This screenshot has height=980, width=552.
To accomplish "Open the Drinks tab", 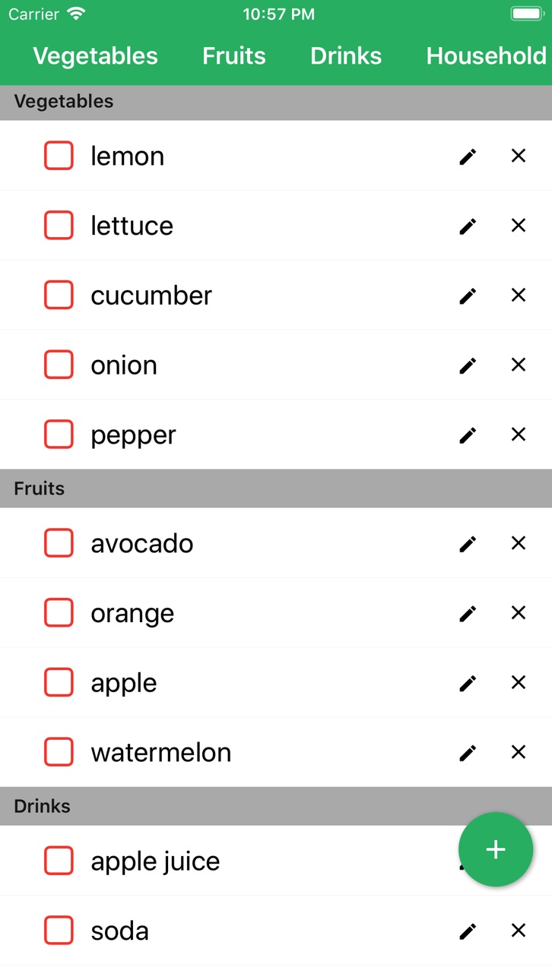I will (346, 55).
